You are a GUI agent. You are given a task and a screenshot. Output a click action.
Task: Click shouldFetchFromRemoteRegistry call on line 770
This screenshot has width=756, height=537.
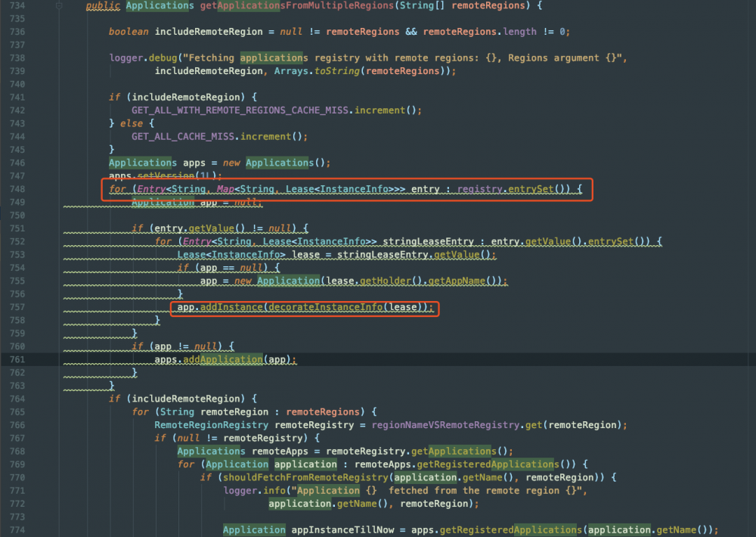[305, 478]
